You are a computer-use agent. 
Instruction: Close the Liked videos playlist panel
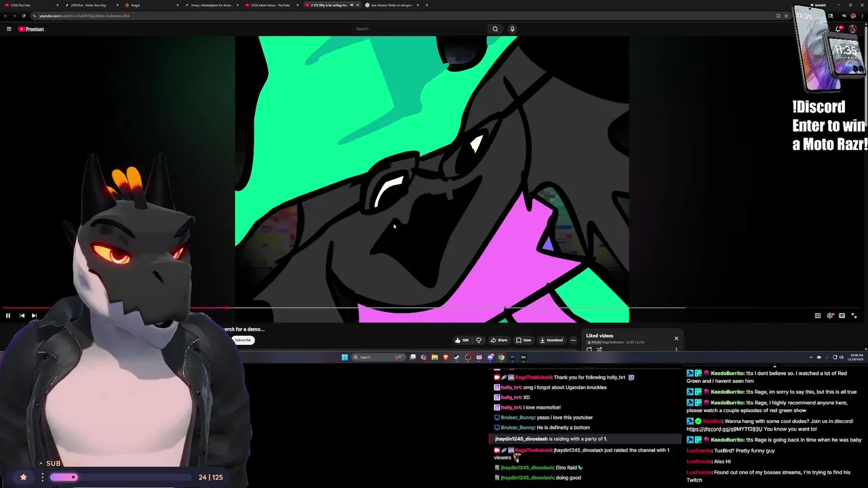pos(676,338)
